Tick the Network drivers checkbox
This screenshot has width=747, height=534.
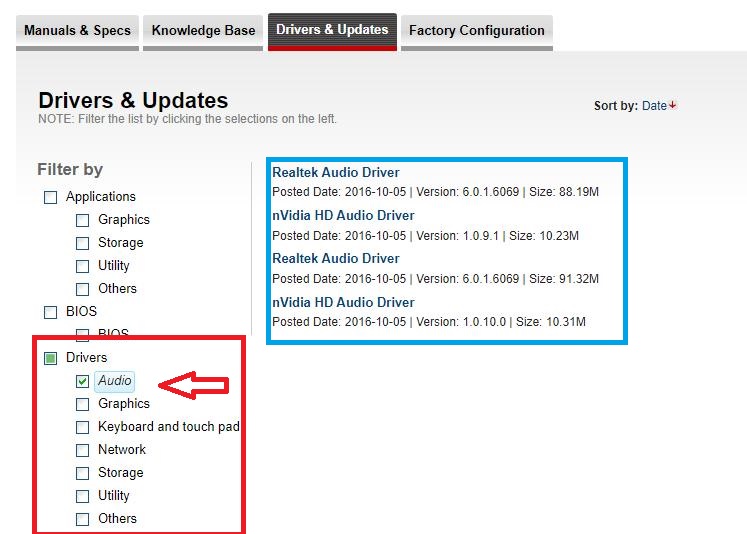click(x=82, y=450)
